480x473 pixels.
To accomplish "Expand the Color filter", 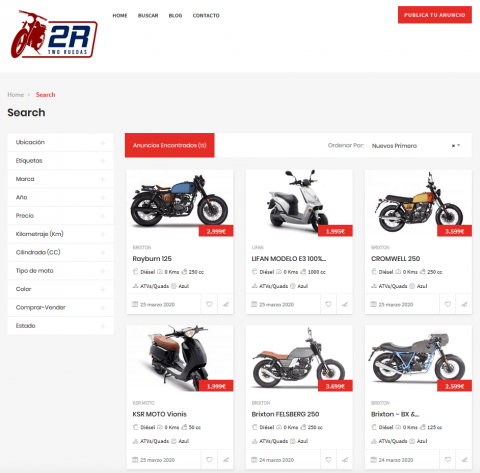I will (61, 289).
